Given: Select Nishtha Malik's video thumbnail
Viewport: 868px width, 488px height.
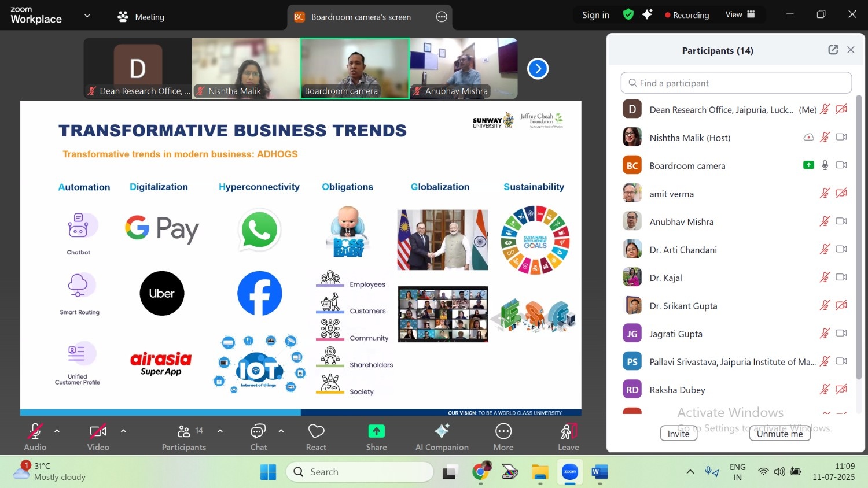Looking at the screenshot, I should [246, 68].
